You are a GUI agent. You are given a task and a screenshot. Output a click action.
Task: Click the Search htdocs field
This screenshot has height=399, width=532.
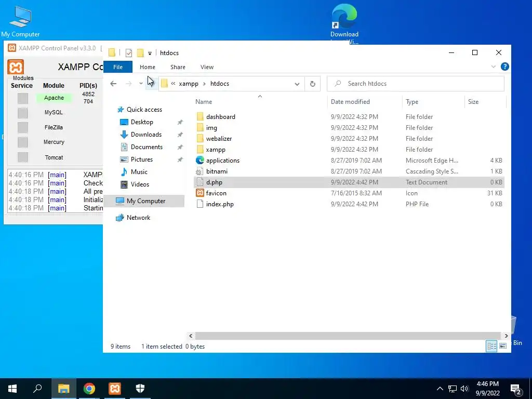416,84
